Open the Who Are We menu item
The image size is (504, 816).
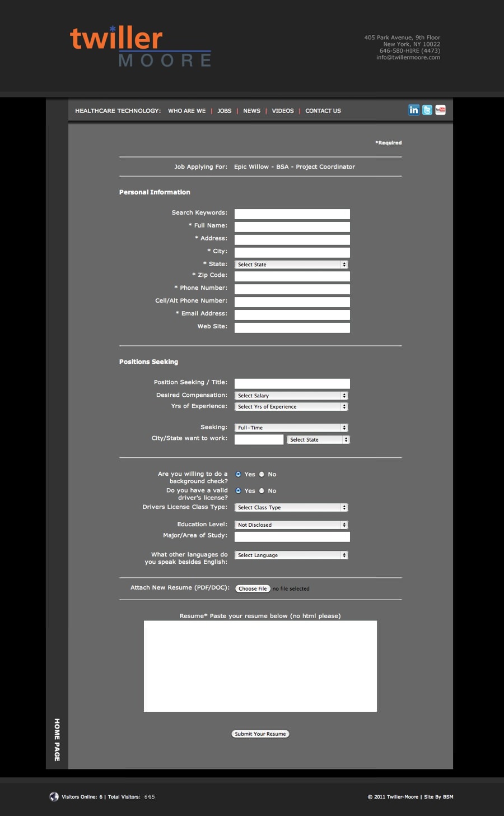coord(187,111)
